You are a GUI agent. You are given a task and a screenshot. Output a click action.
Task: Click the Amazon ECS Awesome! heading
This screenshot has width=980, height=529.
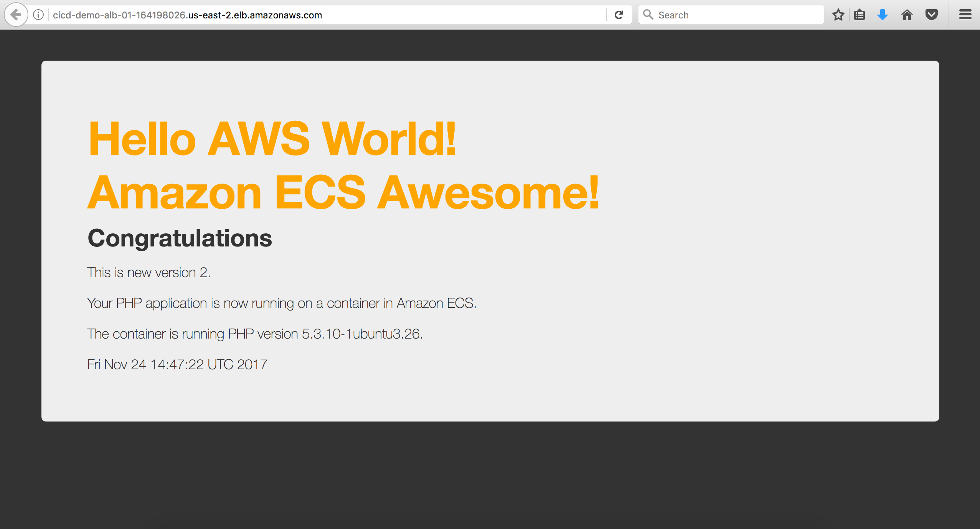click(343, 193)
